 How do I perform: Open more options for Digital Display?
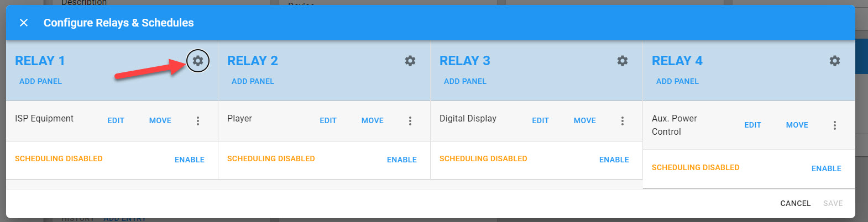pyautogui.click(x=623, y=121)
